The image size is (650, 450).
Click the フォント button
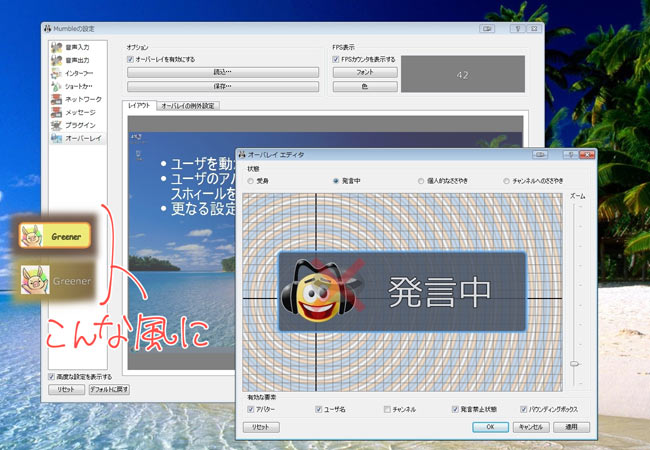364,73
